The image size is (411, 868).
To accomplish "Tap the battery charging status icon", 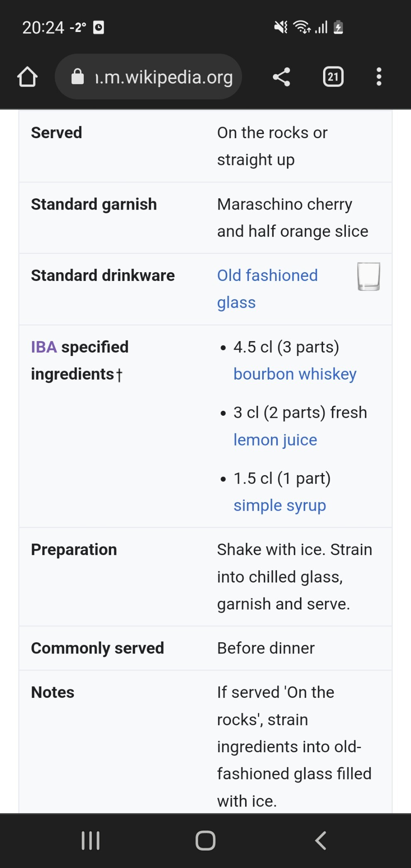I will 338,27.
